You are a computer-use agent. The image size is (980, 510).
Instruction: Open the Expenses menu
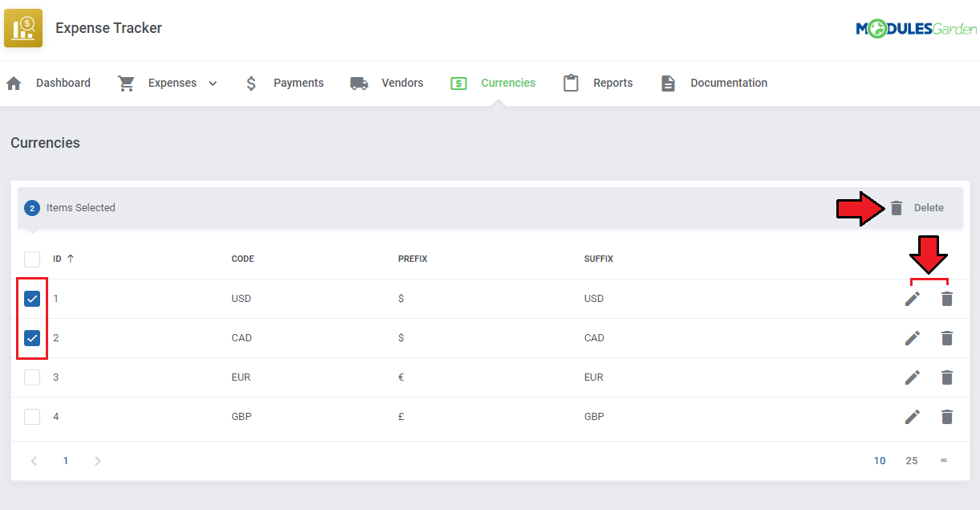click(x=173, y=83)
